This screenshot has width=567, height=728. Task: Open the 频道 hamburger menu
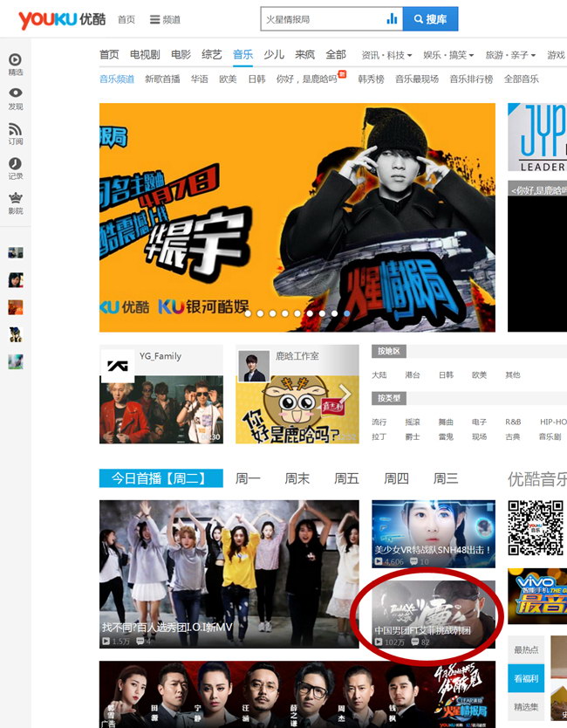pos(165,19)
